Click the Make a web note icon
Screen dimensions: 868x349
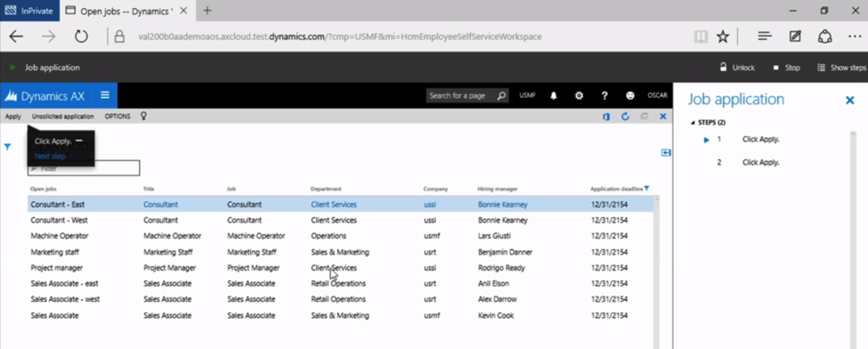795,37
